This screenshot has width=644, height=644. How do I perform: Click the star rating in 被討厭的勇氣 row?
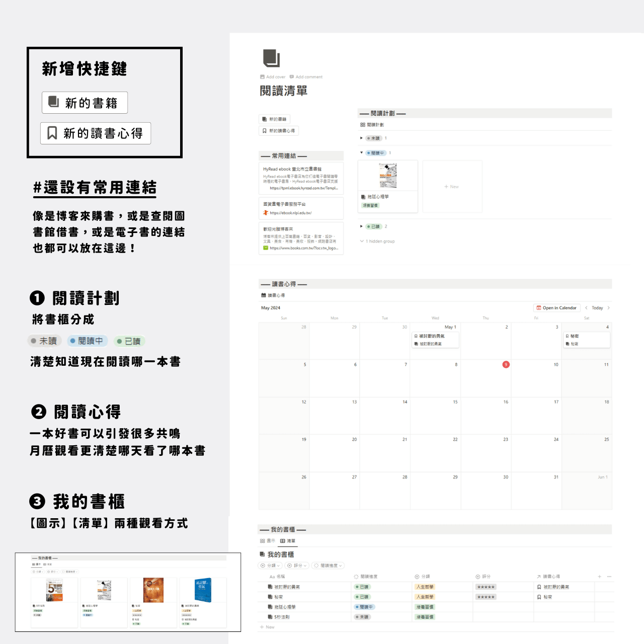coord(486,587)
